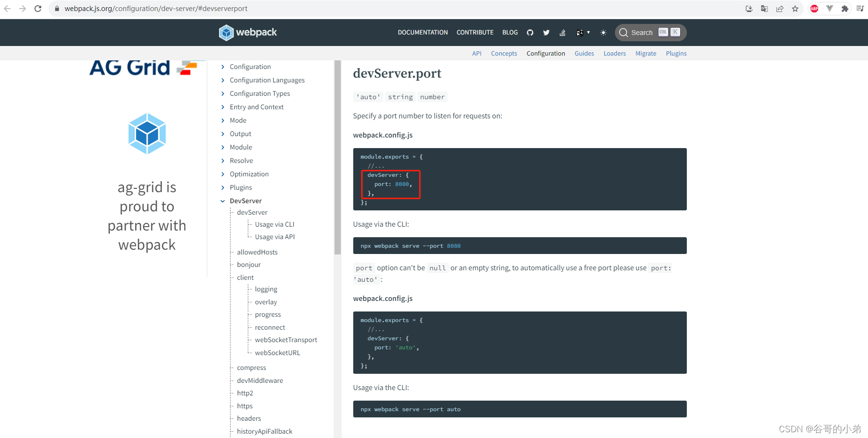The width and height of the screenshot is (868, 438).
Task: View site info via address bar lock icon
Action: pos(57,9)
